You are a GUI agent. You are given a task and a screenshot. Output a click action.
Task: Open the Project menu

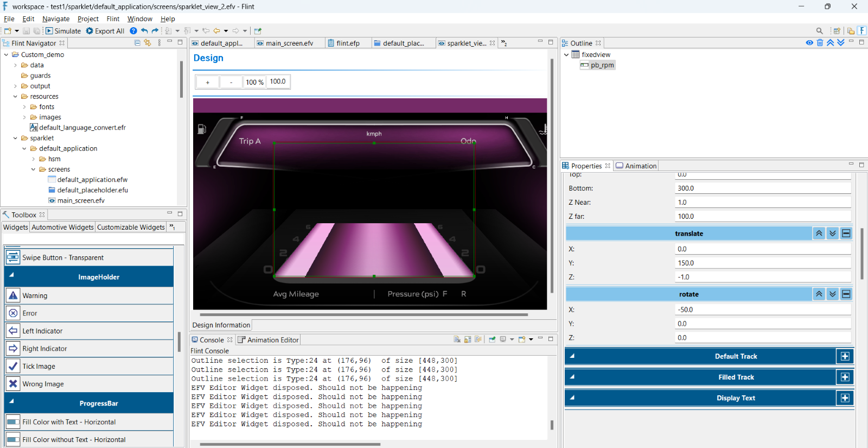pyautogui.click(x=88, y=18)
